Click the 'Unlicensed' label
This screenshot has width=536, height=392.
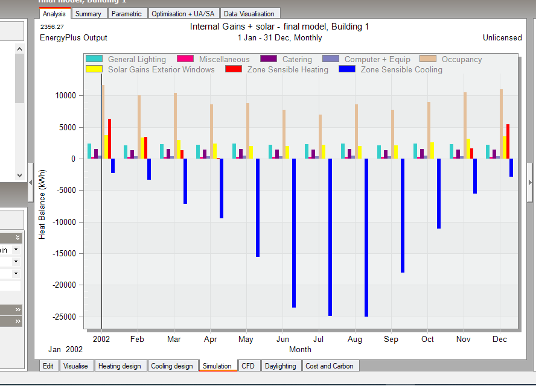[x=502, y=37]
